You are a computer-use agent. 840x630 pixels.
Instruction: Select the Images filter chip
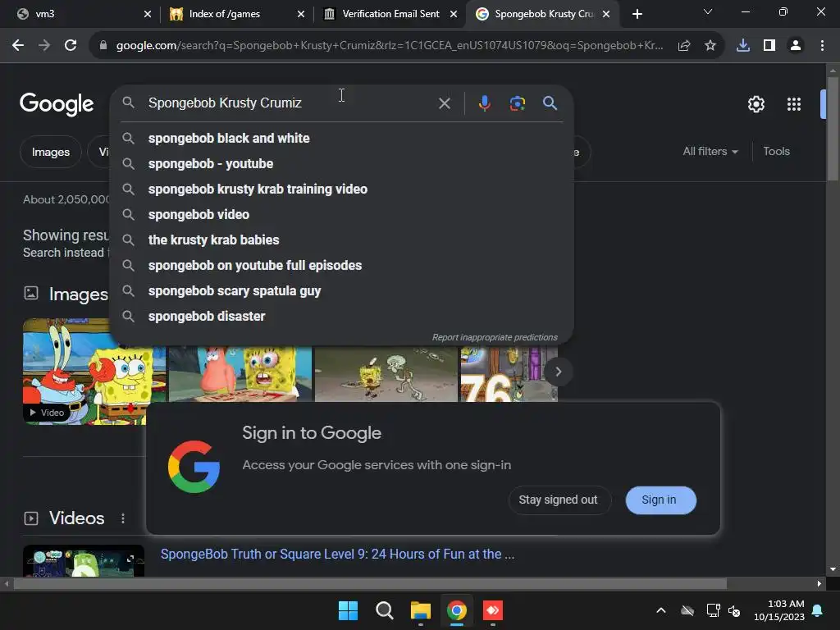tap(50, 152)
